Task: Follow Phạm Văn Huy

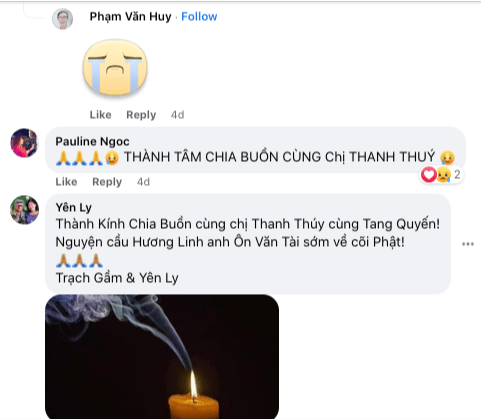Action: 199,16
